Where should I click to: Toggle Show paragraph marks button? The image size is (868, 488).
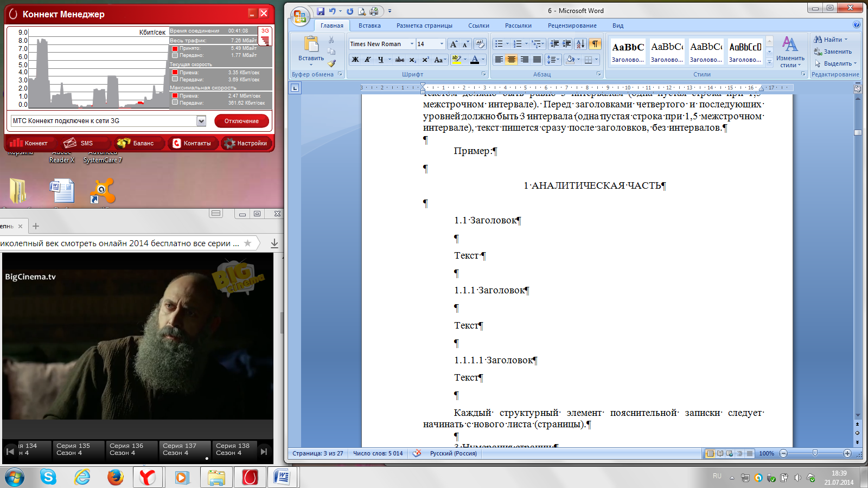pos(595,44)
